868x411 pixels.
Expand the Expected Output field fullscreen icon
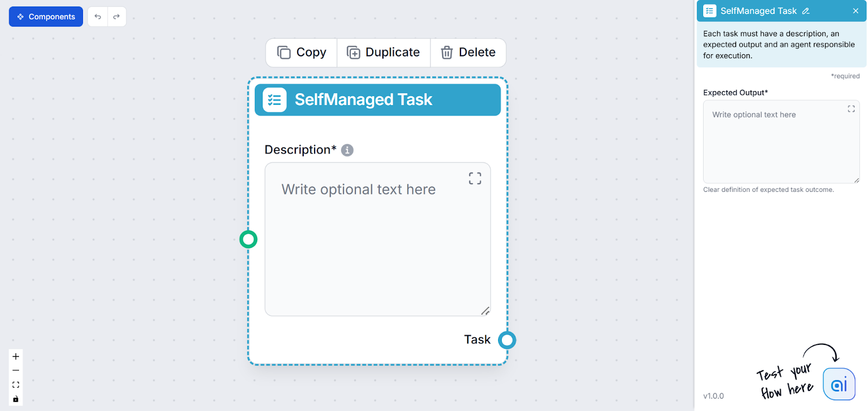[851, 108]
